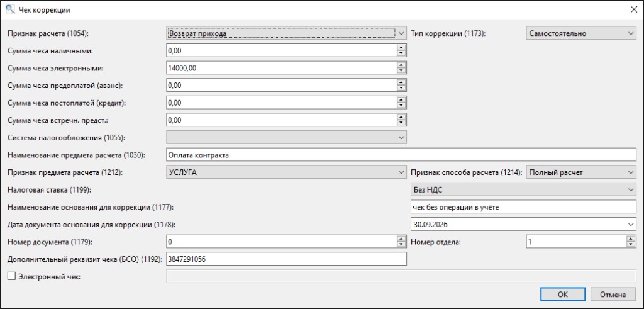Image resolution: width=644 pixels, height=309 pixels.
Task: Increase Сумма чека постоплатой with up arrow
Action: 402,99
